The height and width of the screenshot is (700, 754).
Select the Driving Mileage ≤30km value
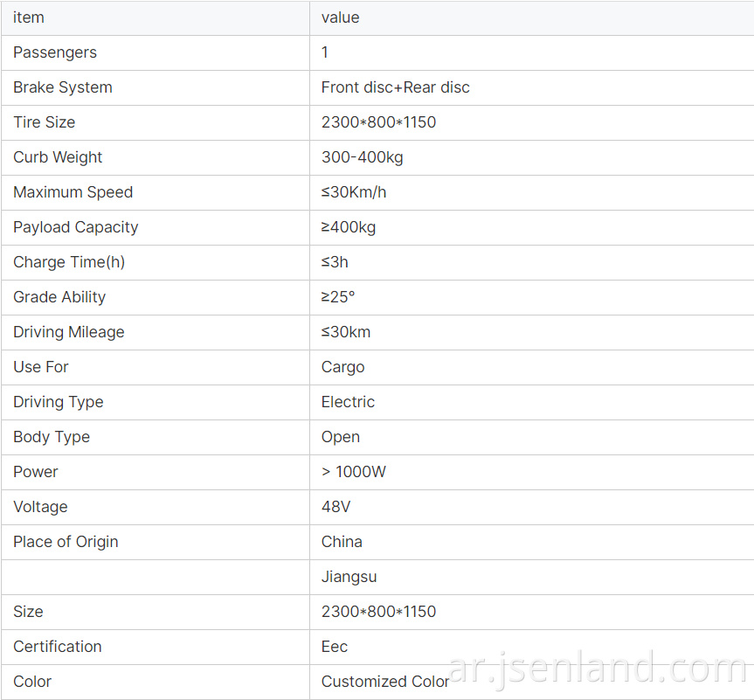point(346,332)
